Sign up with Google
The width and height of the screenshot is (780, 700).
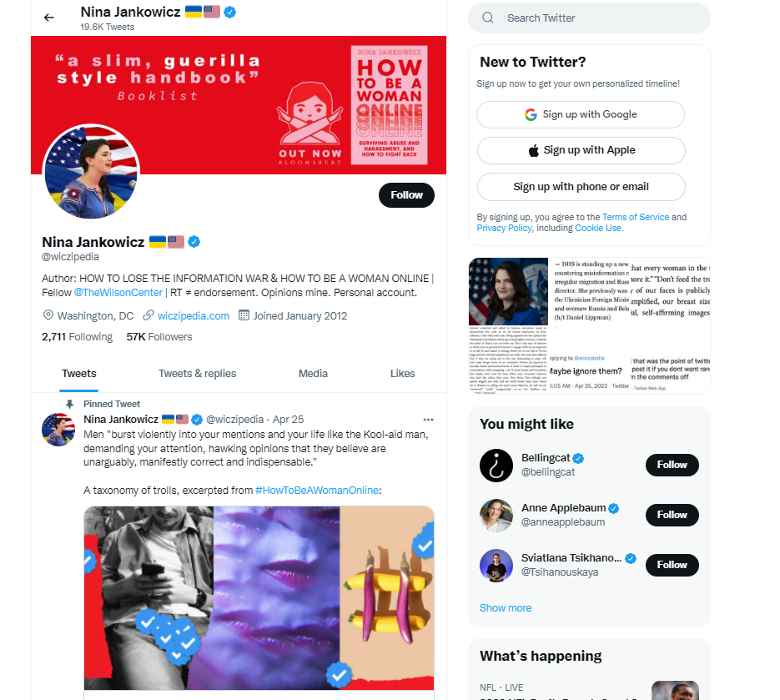coord(581,114)
